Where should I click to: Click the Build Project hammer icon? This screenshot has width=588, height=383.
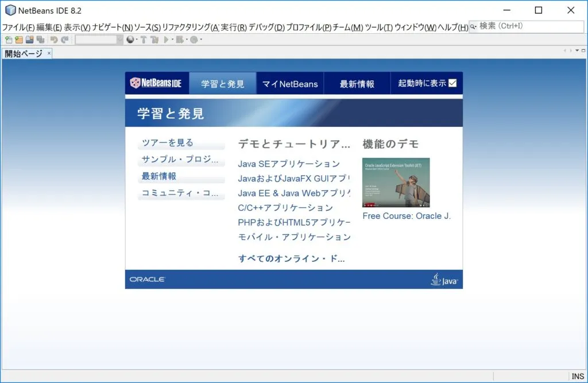144,40
